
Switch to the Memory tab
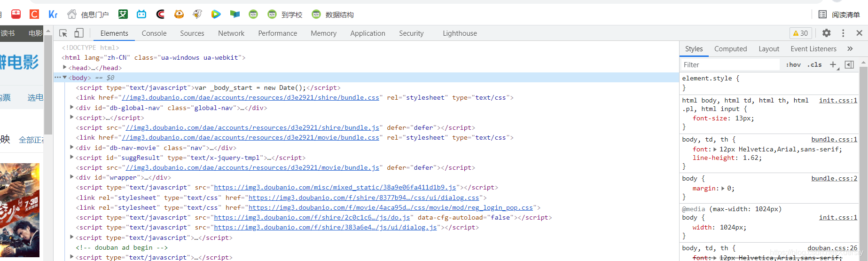[x=324, y=33]
